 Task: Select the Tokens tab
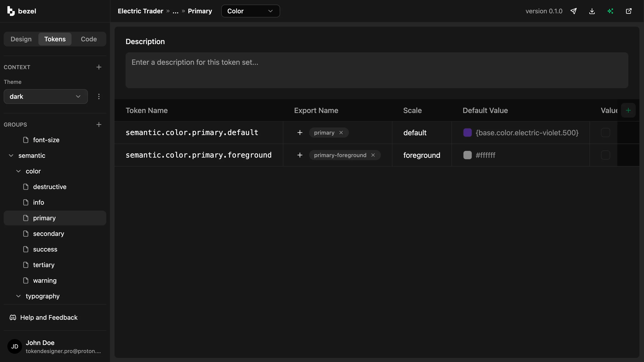pyautogui.click(x=55, y=39)
